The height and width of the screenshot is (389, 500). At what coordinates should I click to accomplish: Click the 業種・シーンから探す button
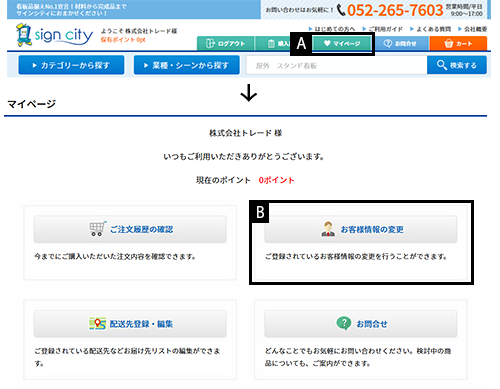pyautogui.click(x=187, y=65)
